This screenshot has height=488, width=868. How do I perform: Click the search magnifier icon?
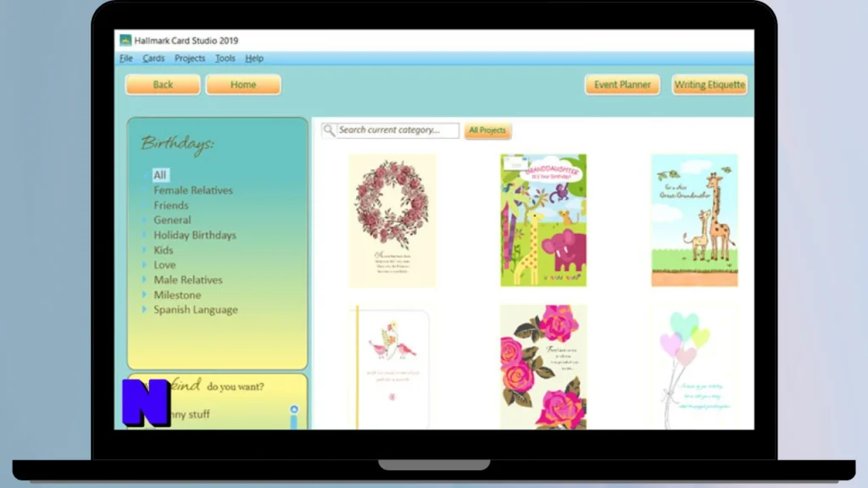[x=329, y=130]
